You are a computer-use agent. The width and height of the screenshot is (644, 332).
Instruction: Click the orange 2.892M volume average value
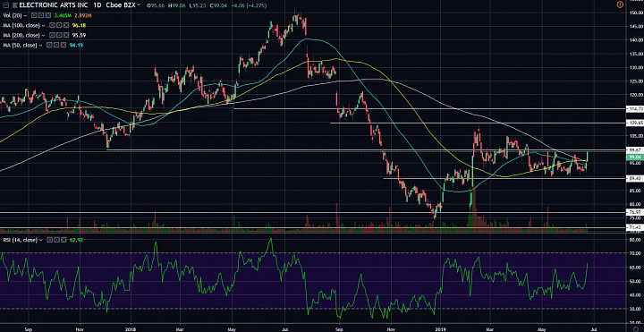coord(83,15)
